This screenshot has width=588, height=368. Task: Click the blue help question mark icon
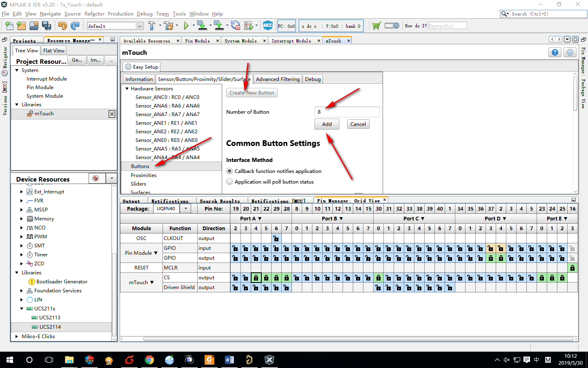tap(555, 52)
